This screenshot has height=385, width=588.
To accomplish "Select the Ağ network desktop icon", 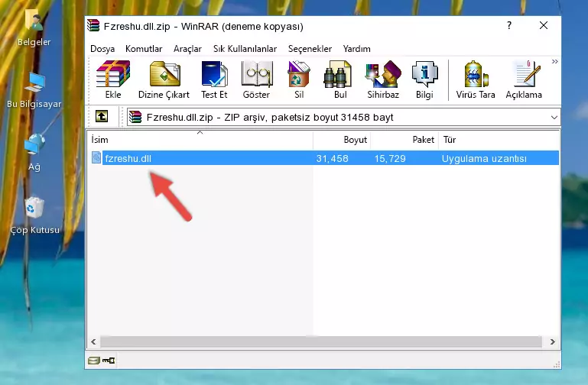I will point(34,144).
